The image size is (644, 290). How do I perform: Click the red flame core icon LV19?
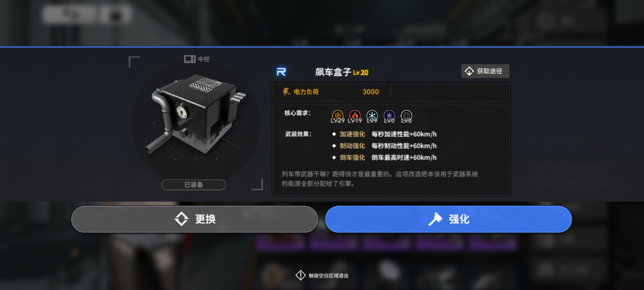click(355, 116)
